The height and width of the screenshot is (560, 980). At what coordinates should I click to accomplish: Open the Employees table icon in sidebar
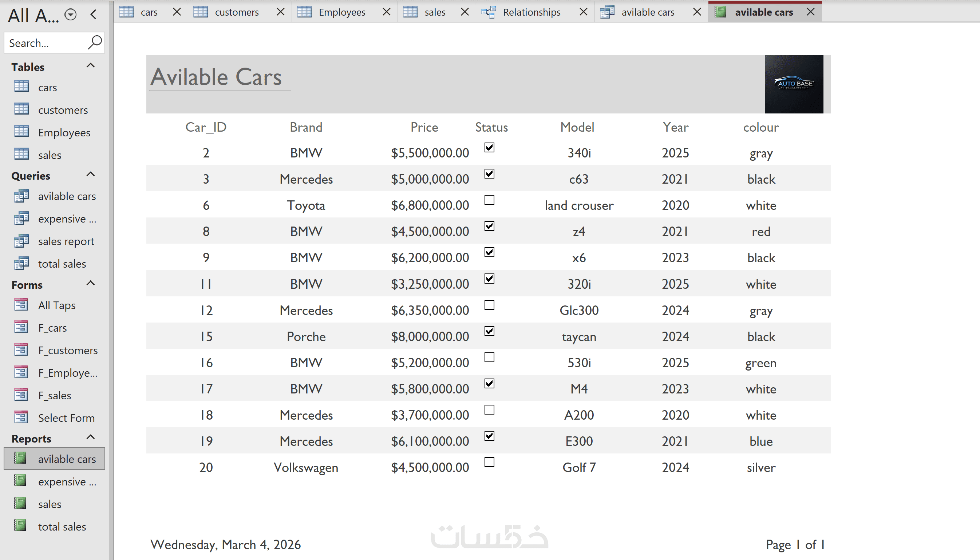click(21, 132)
